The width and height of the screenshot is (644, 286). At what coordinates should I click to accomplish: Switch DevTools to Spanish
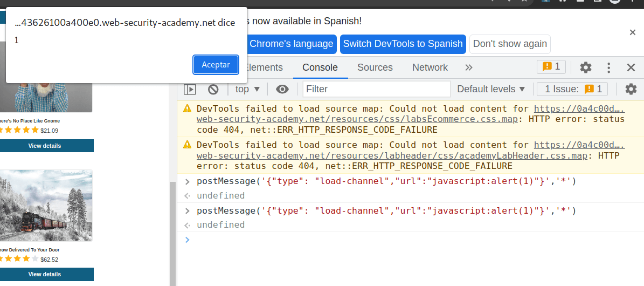click(403, 44)
